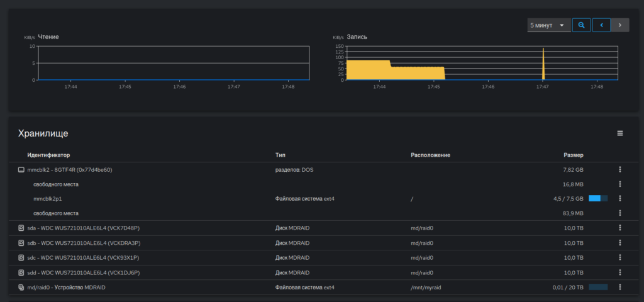Click md/raid0 location in sda row
644x302 pixels.
coord(422,228)
